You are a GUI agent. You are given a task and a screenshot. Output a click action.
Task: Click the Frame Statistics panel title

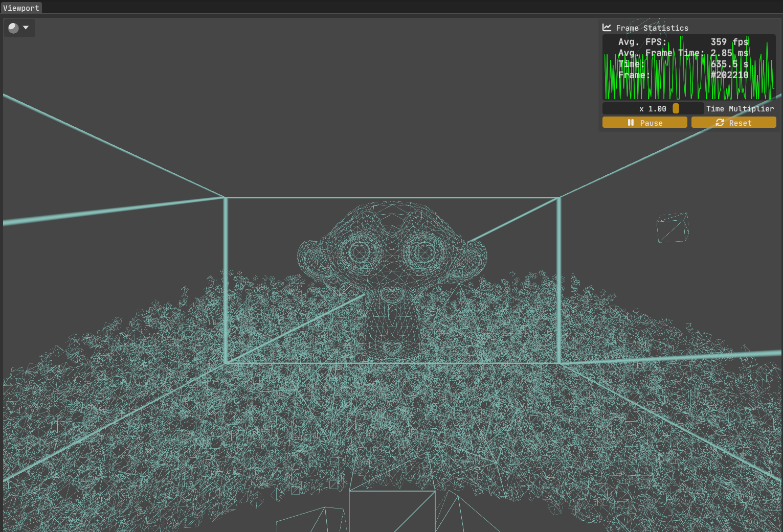point(652,28)
